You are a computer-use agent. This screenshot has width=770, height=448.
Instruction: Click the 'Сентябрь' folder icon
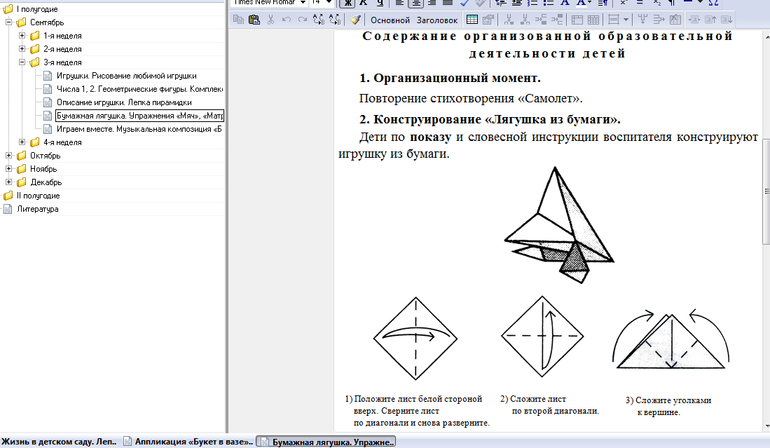(21, 22)
